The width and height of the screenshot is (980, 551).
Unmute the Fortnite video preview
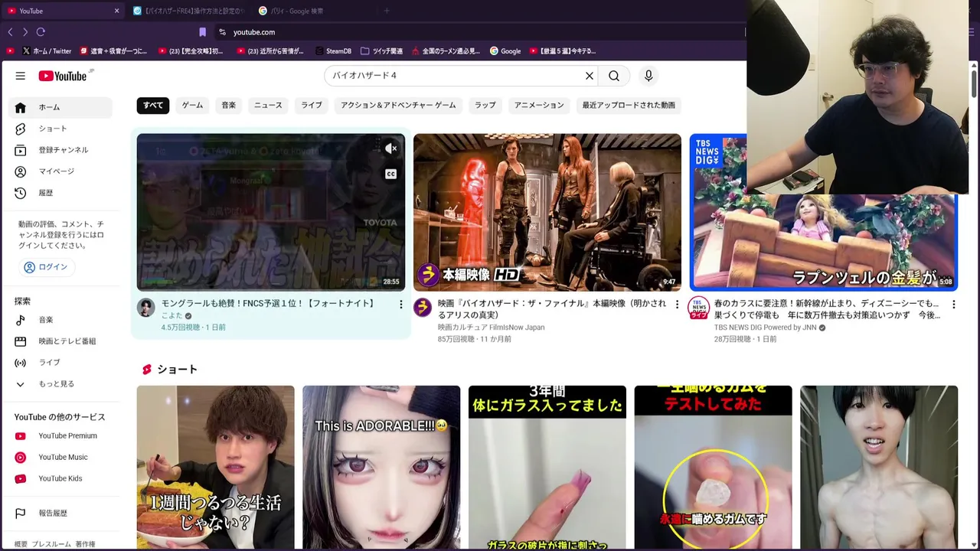pyautogui.click(x=390, y=148)
